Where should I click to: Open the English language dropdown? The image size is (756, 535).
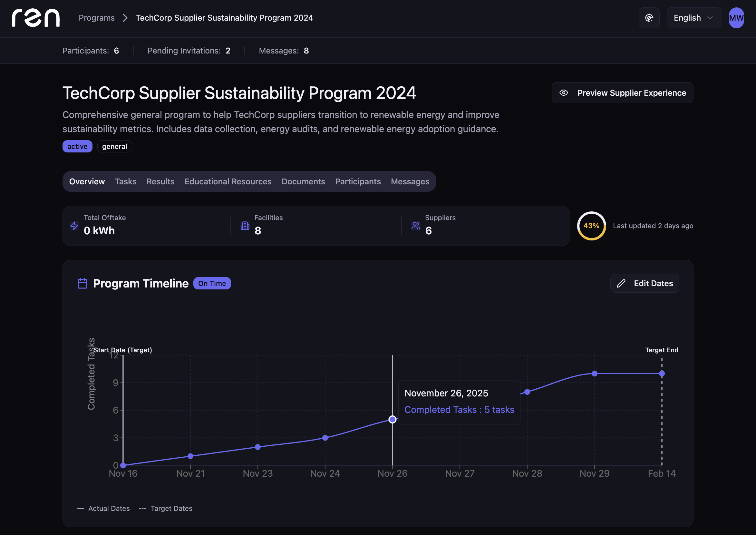click(x=694, y=18)
